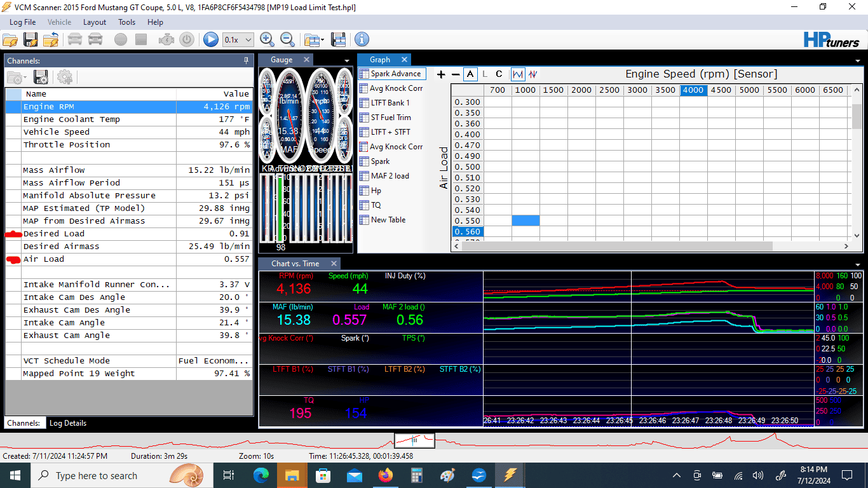The image size is (868, 488).
Task: Zoom out with the magnifier minus icon
Action: [288, 39]
